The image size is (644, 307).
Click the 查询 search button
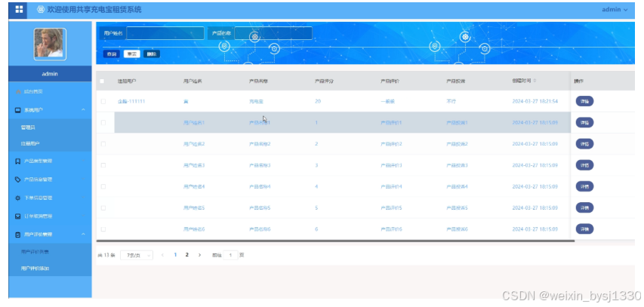(x=111, y=54)
